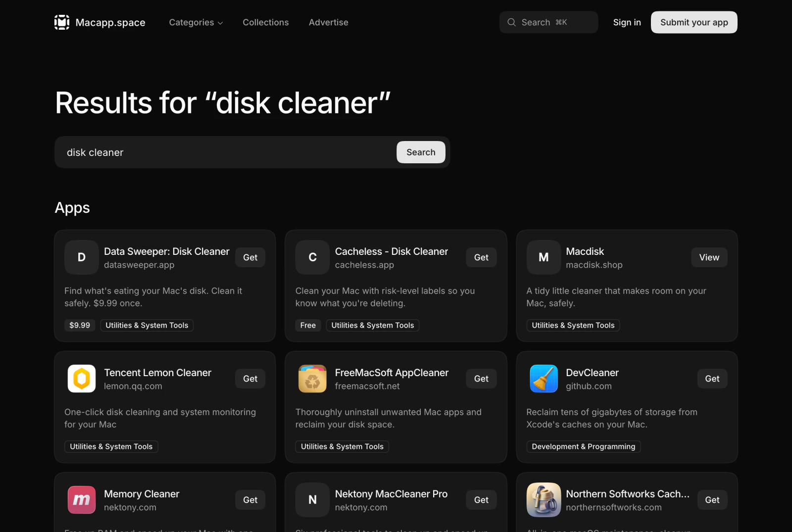Get Memory Cleaner app
The width and height of the screenshot is (792, 532).
(250, 500)
